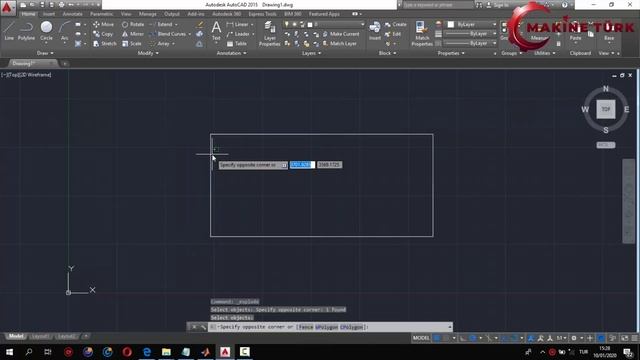Open the lineweight ByLayer dropdown

click(x=470, y=34)
